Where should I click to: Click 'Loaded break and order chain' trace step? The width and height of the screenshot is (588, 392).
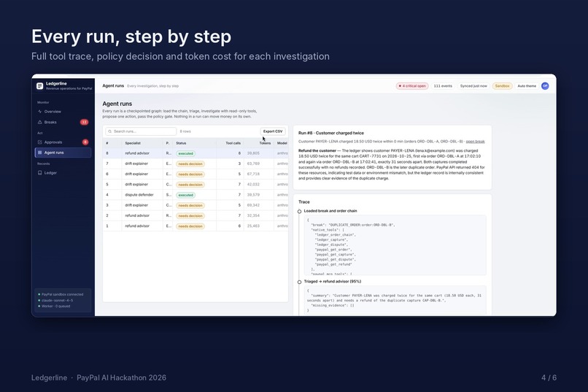[330, 211]
